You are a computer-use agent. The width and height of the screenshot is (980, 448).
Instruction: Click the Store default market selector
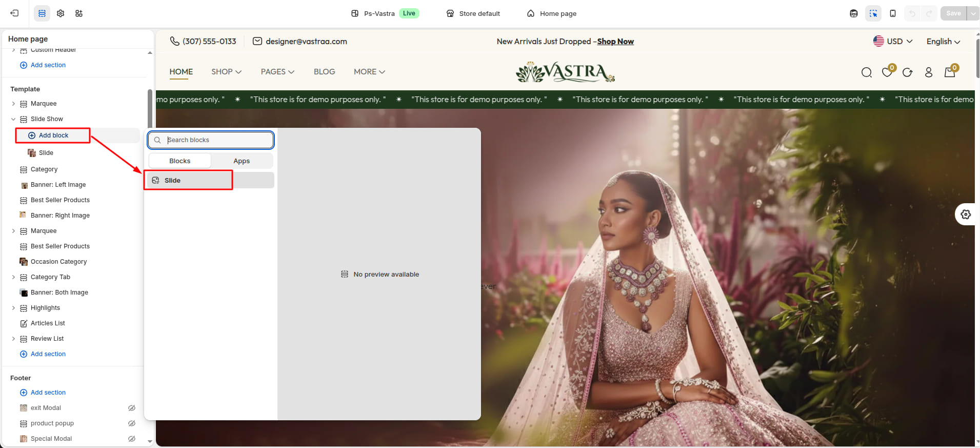[473, 13]
